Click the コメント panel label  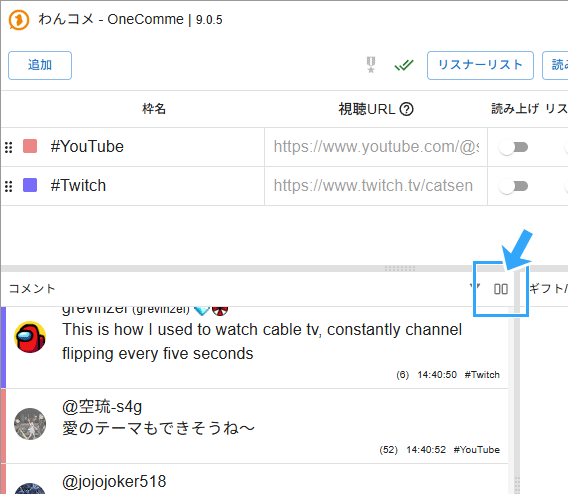coord(32,289)
